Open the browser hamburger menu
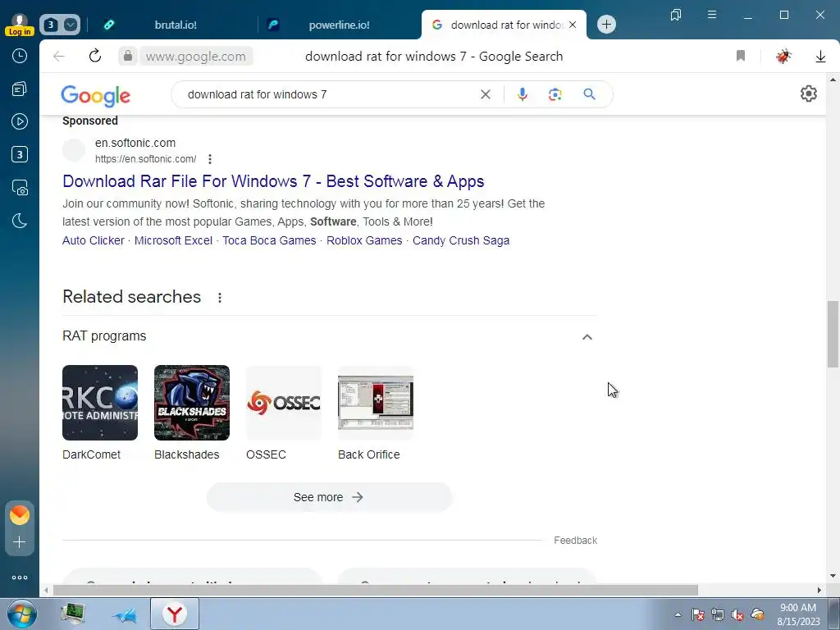Screen dimensions: 840x630 click(x=712, y=15)
